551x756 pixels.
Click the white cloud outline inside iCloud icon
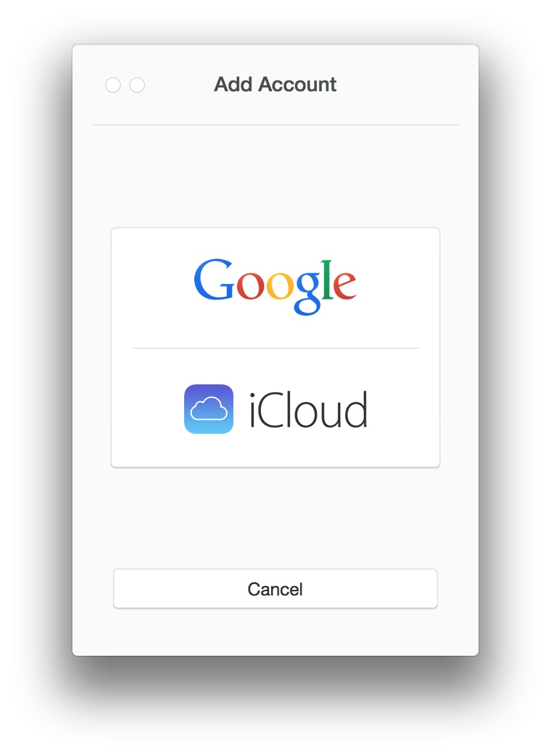coord(209,409)
